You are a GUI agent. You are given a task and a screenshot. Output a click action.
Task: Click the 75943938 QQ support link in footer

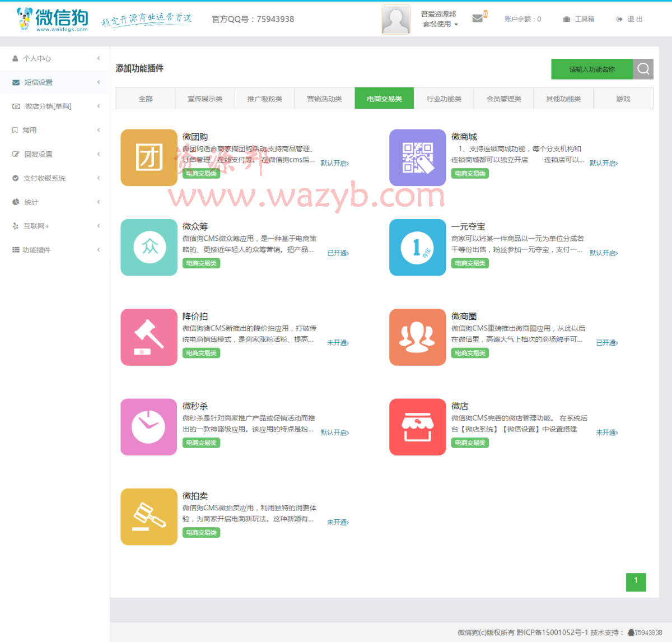click(645, 632)
